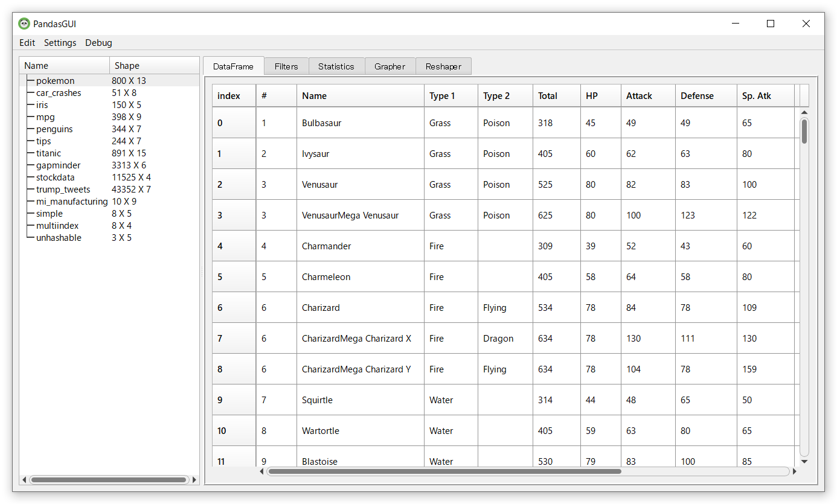Switch to the Statistics tab

click(x=336, y=66)
